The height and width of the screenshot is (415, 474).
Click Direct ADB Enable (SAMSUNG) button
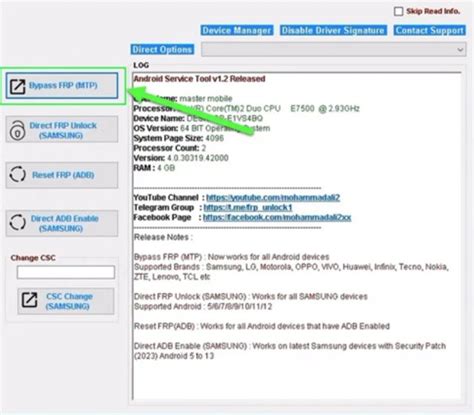coord(62,223)
